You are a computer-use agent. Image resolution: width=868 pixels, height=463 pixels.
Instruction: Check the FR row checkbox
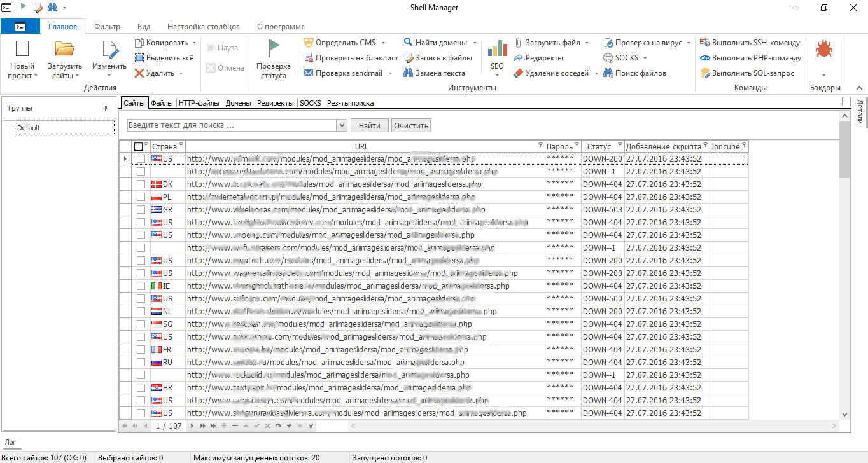pos(141,349)
